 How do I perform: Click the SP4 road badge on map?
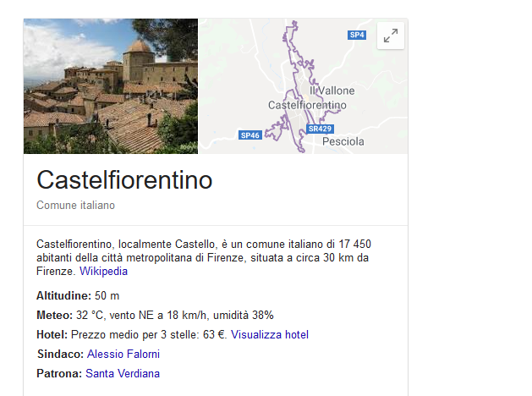coord(357,35)
